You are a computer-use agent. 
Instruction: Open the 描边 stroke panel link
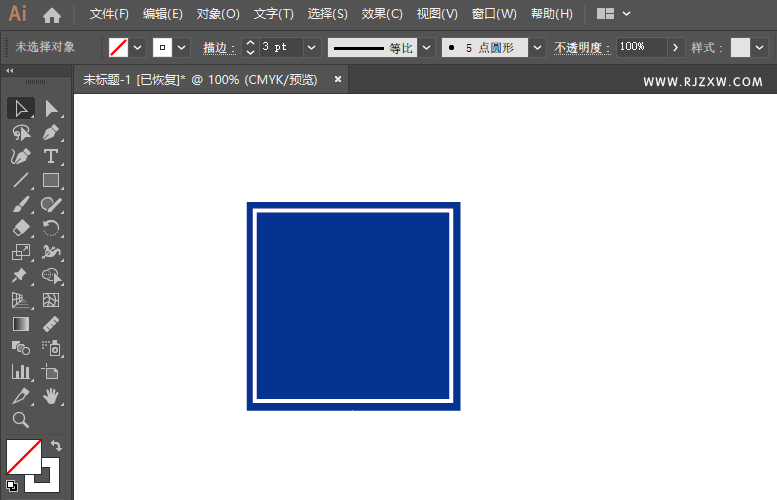(219, 48)
